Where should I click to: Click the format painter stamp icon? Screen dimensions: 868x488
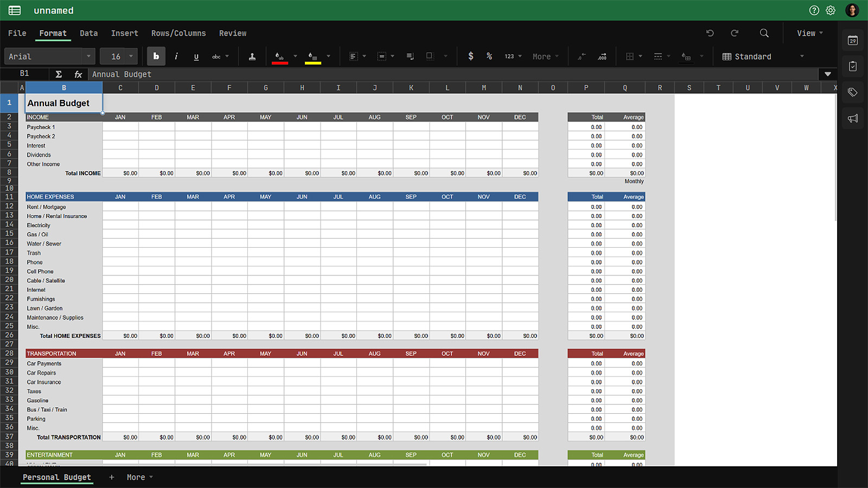click(x=252, y=56)
